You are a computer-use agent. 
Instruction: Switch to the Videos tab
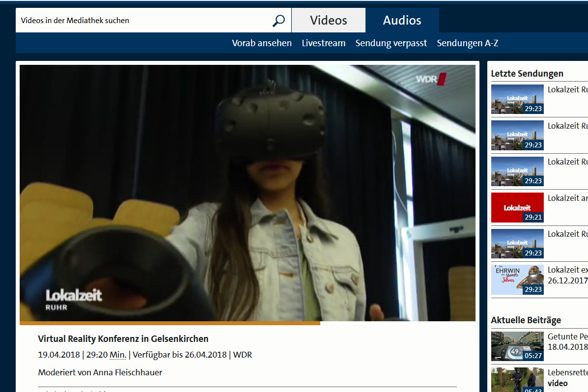(x=328, y=21)
